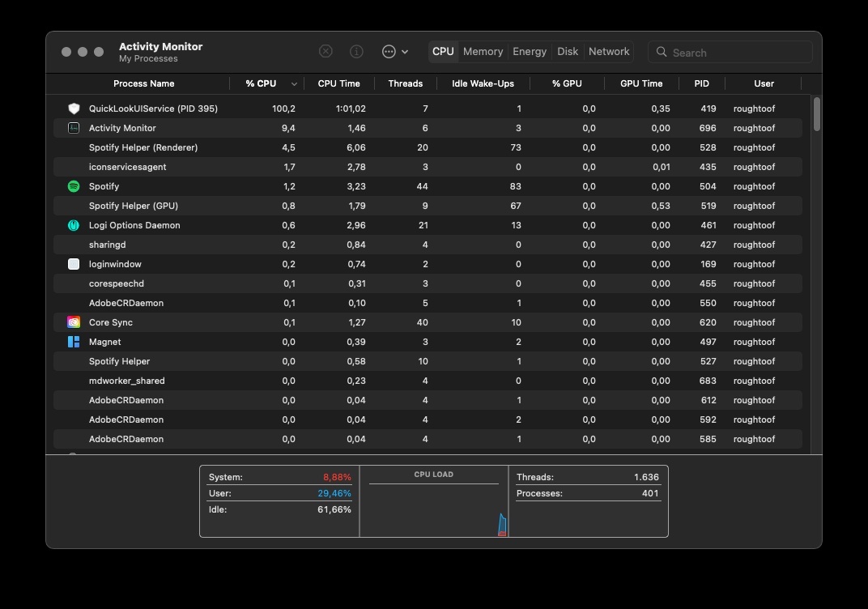Sort by the Process Name column header
868x609 pixels.
(144, 83)
